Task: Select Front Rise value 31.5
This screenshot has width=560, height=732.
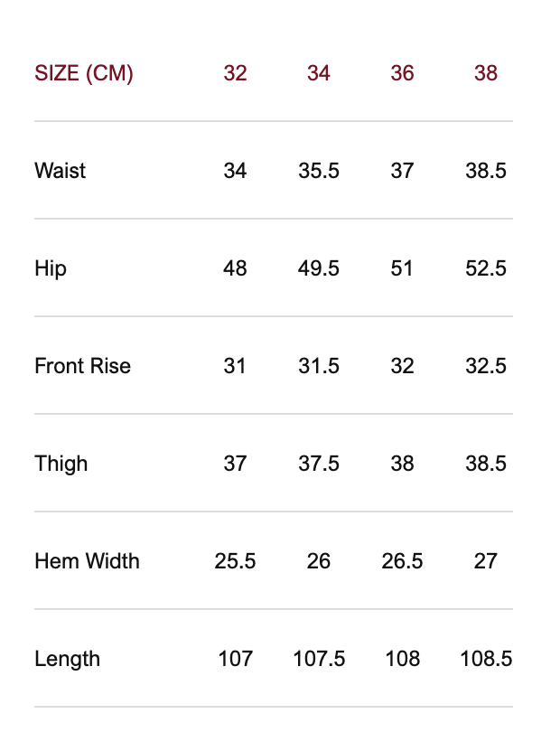Action: 319,366
